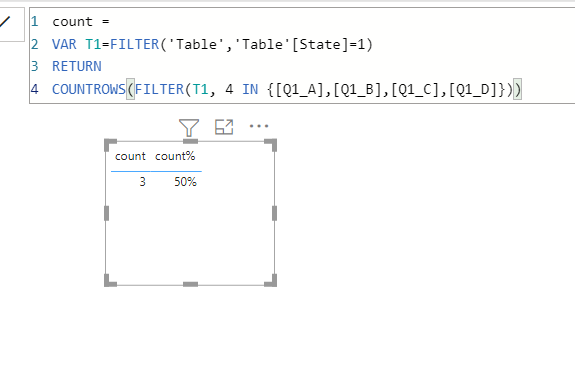Click the count value 3 cell

pyautogui.click(x=143, y=182)
